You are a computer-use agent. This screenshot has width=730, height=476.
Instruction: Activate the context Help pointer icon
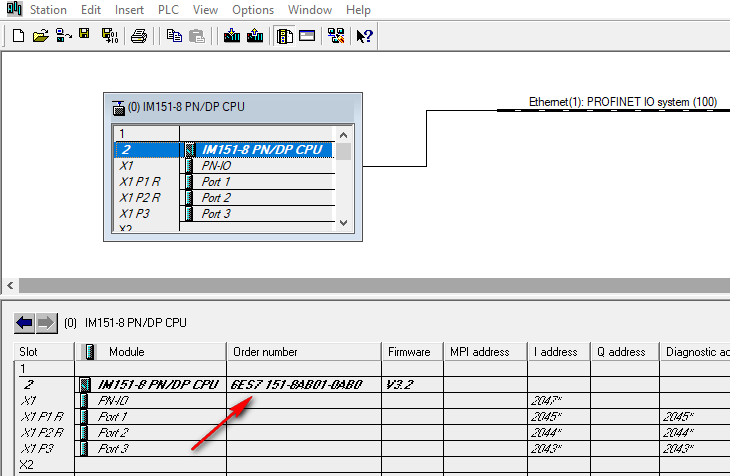pos(364,36)
